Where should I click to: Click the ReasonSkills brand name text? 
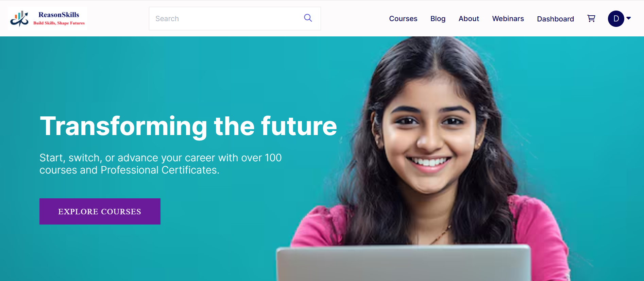(59, 15)
